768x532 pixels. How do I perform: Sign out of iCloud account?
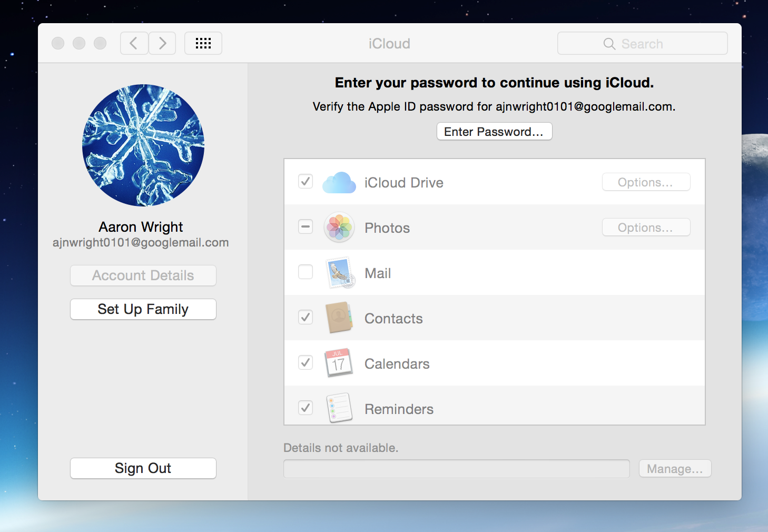click(143, 468)
